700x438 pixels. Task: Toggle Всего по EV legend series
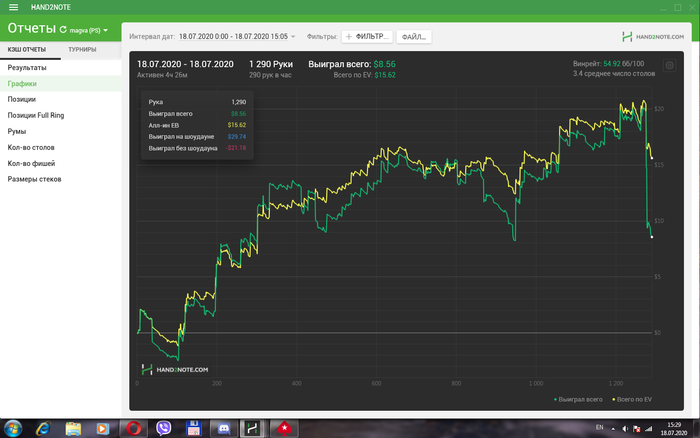click(x=632, y=399)
